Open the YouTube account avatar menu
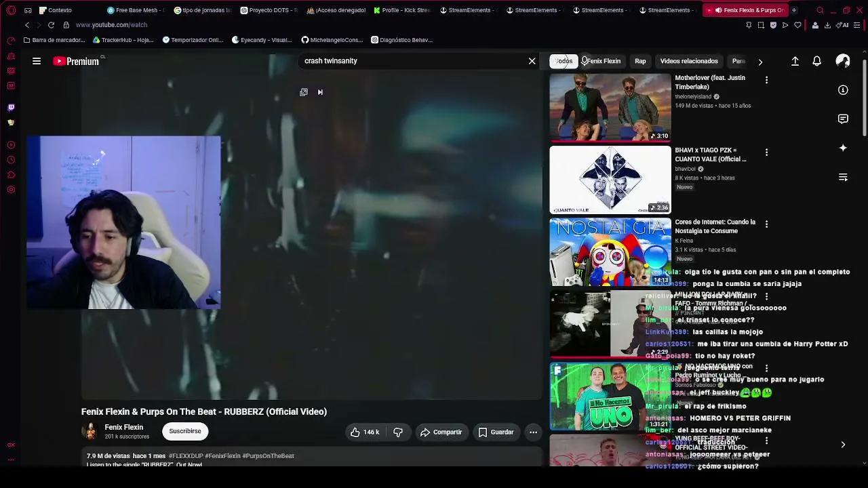This screenshot has height=488, width=868. (843, 61)
